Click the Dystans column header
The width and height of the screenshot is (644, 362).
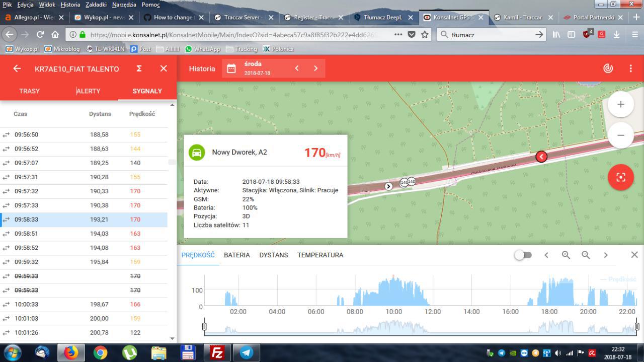tap(100, 114)
